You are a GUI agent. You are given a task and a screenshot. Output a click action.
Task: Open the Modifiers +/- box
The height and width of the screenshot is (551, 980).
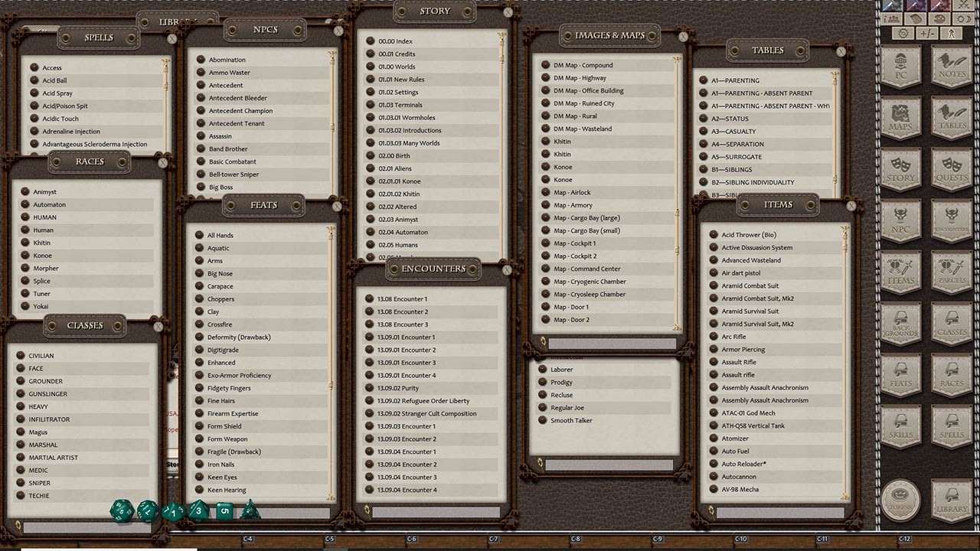928,33
